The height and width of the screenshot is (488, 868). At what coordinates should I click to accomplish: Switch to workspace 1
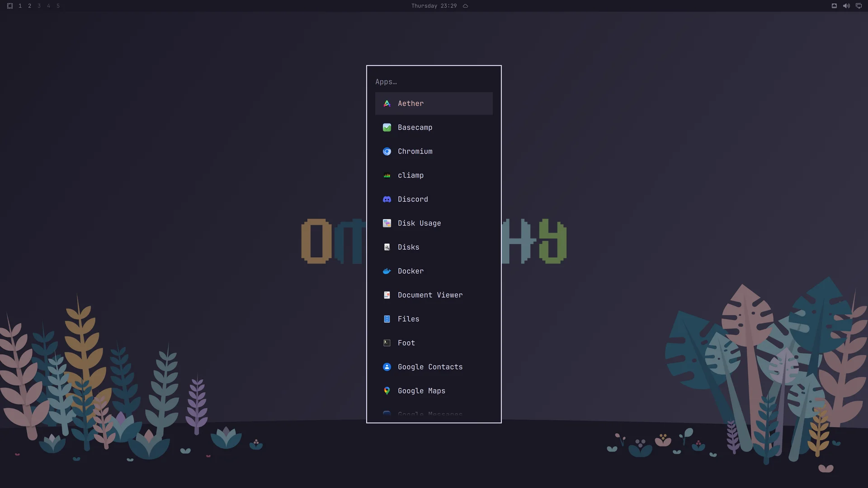(x=20, y=6)
